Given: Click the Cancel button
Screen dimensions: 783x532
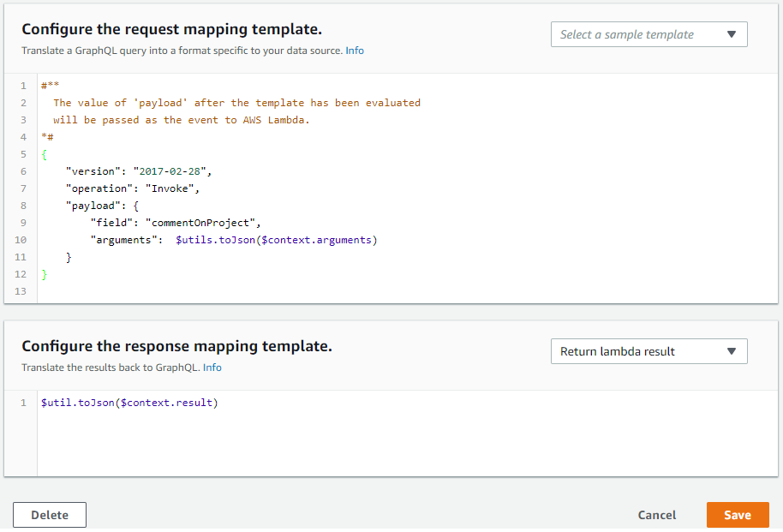Looking at the screenshot, I should [x=657, y=515].
